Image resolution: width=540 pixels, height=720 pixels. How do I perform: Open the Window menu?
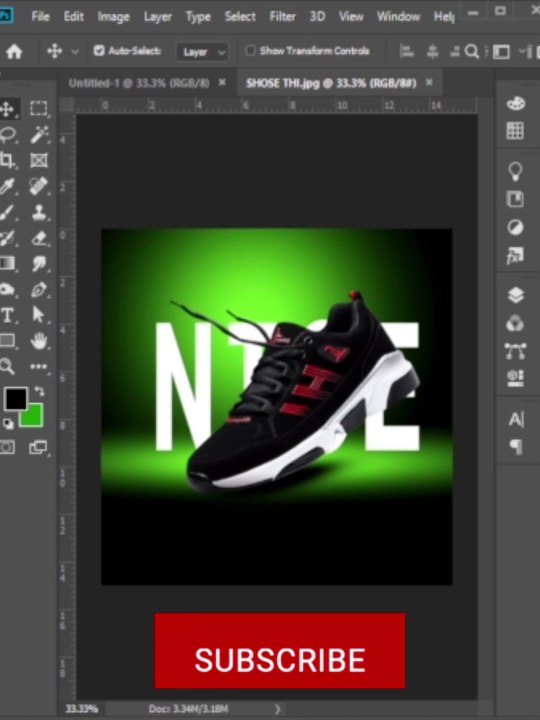pyautogui.click(x=398, y=17)
